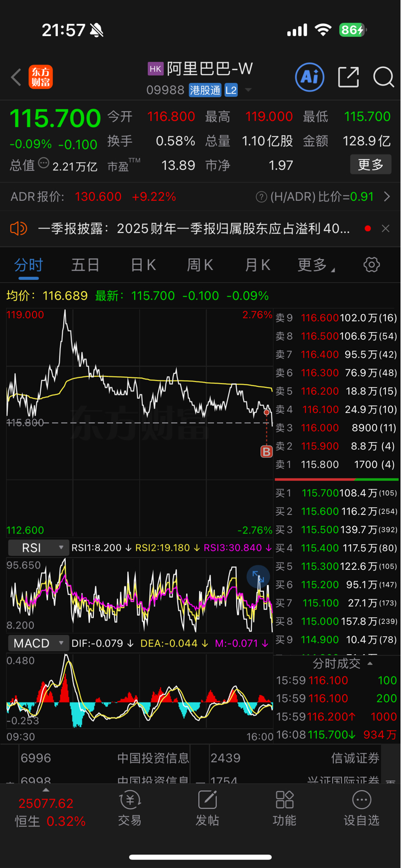Tap the battery 86 status indicator
Screen dimensions: 401x868
(353, 30)
